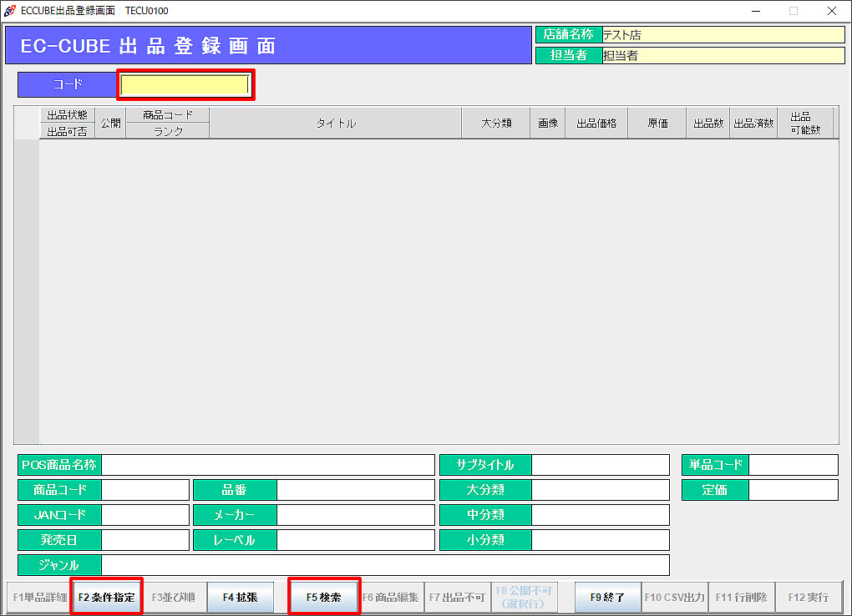
Task: Click the F2 条件指定 button
Action: [x=106, y=598]
